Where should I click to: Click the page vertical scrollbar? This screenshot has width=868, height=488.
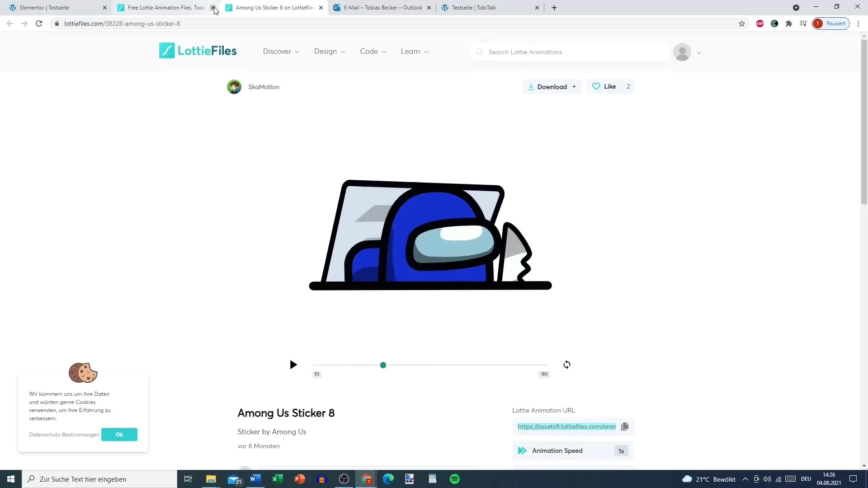click(864, 122)
